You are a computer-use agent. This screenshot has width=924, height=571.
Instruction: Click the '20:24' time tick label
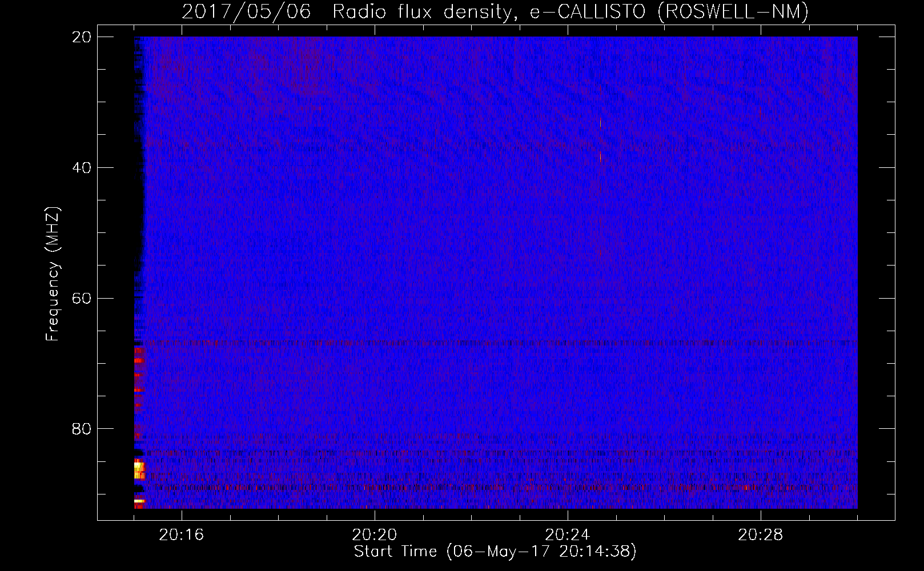click(568, 535)
